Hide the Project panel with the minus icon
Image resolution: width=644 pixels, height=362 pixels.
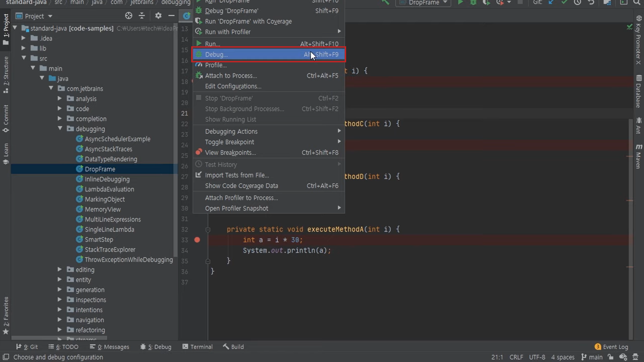coord(171,16)
